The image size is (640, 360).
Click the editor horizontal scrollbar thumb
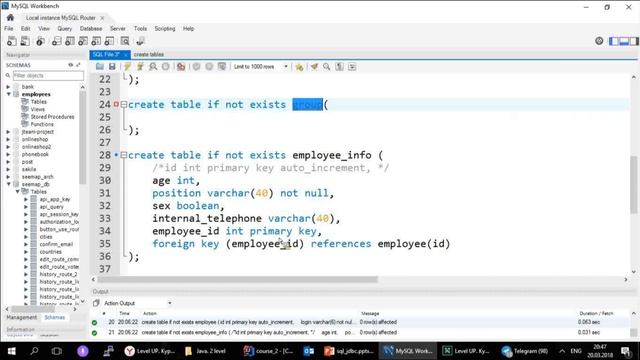point(237,280)
